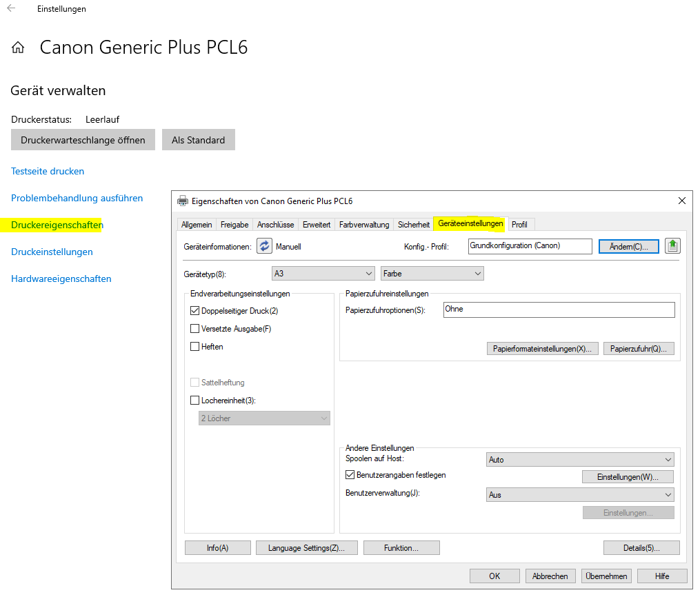Image resolution: width=700 pixels, height=597 pixels.
Task: Click Druckerwarteschlange öffnen button
Action: click(x=83, y=140)
